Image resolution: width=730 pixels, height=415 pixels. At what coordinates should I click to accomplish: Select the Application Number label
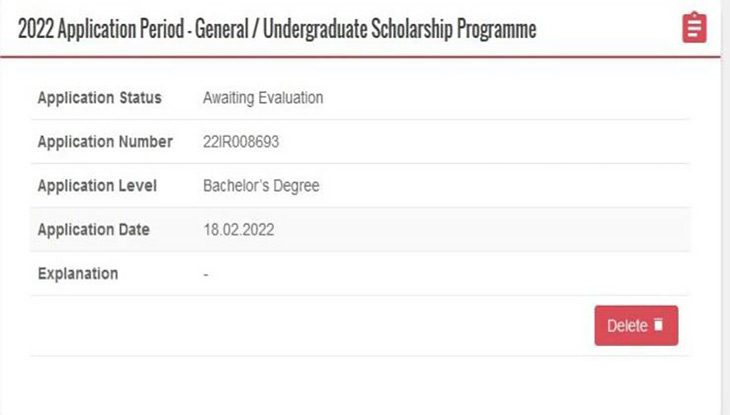tap(105, 142)
